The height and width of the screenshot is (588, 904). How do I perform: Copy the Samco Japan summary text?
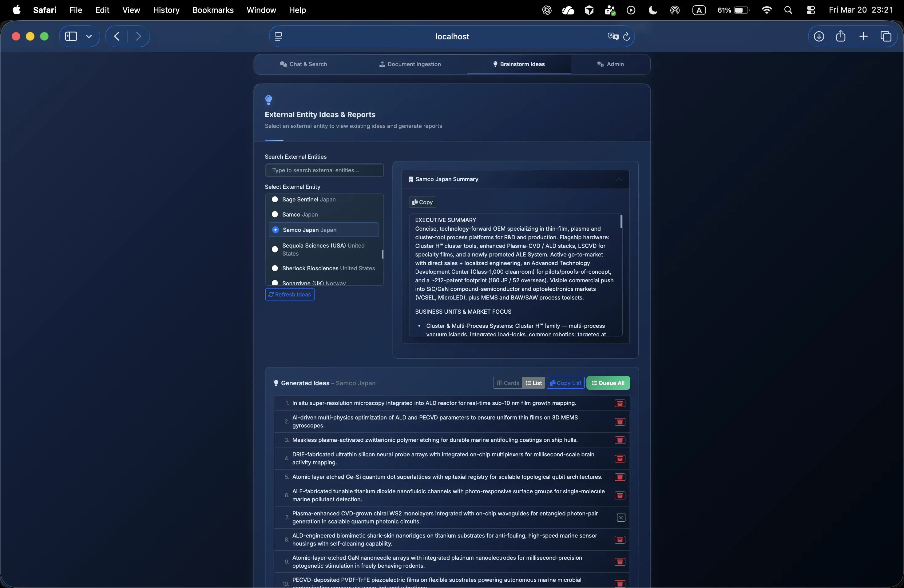point(422,202)
